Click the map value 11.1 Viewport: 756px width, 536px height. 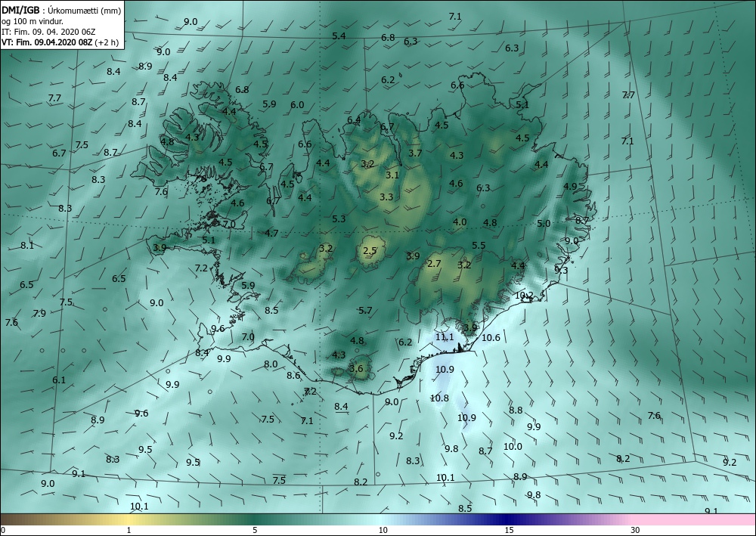(x=445, y=337)
